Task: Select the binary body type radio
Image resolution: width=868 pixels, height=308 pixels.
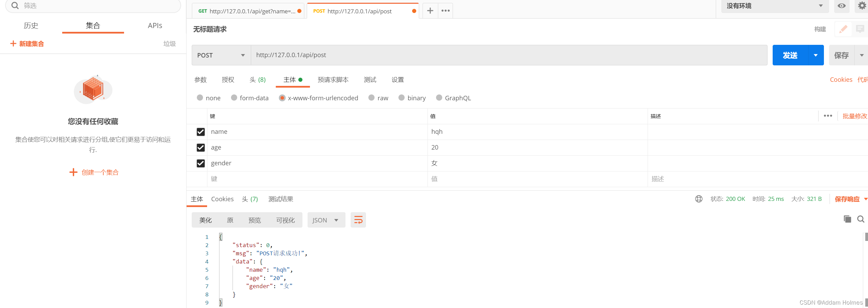Action: point(402,98)
